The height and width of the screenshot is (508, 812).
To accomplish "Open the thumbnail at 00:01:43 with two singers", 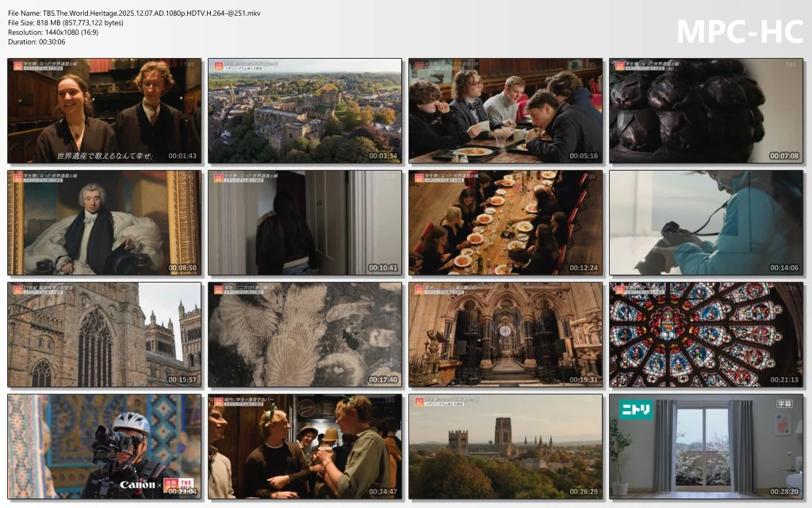I will click(x=105, y=110).
